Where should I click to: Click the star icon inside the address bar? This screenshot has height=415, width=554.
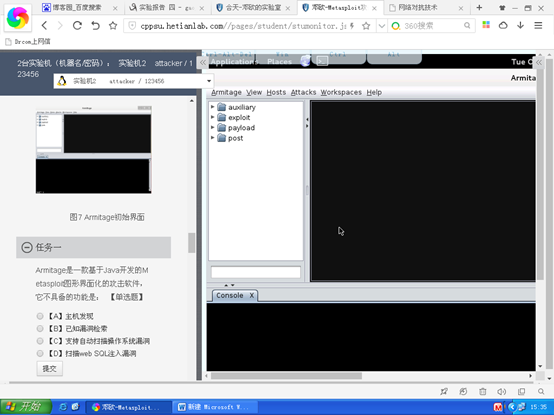point(366,26)
